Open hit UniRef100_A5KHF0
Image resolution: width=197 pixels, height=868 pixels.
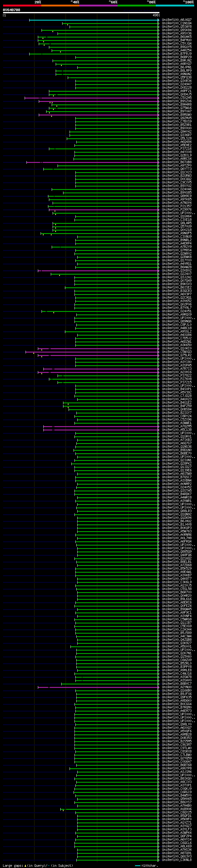[176, 819]
